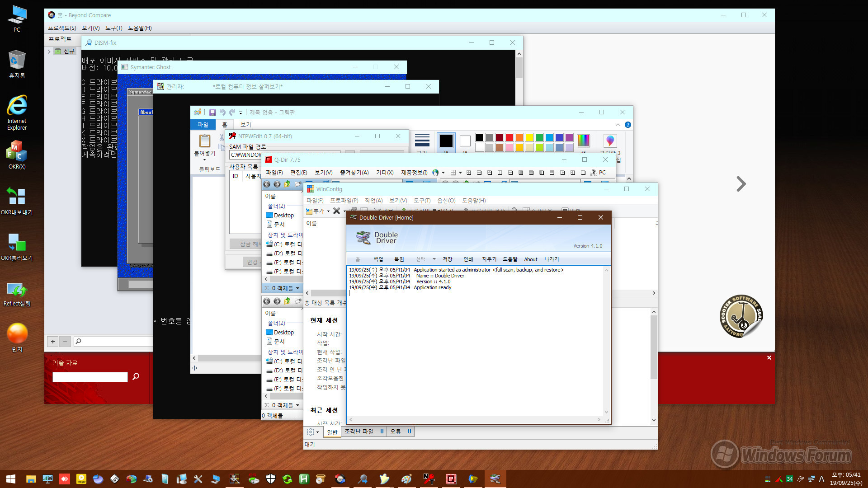Open the Windows Start button
The width and height of the screenshot is (868, 488).
11,479
